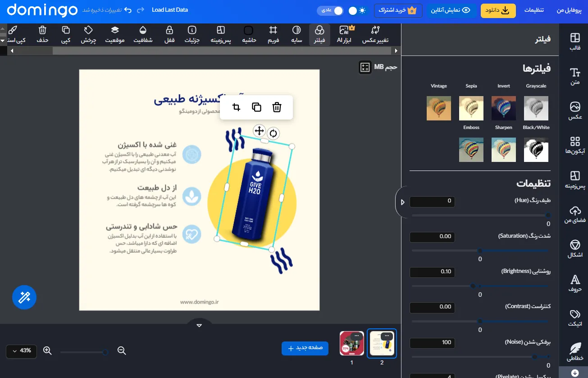Image resolution: width=588 pixels, height=378 pixels.
Task: Open the متن (text) sidebar panel
Action: 574,76
